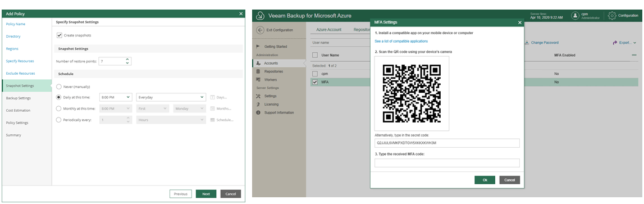This screenshot has width=644, height=204.
Task: Go to Regions step in Add Policy
Action: [x=12, y=48]
